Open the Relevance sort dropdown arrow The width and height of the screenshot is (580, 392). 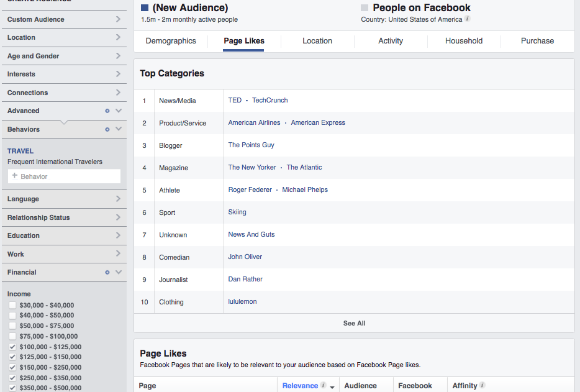coord(332,387)
